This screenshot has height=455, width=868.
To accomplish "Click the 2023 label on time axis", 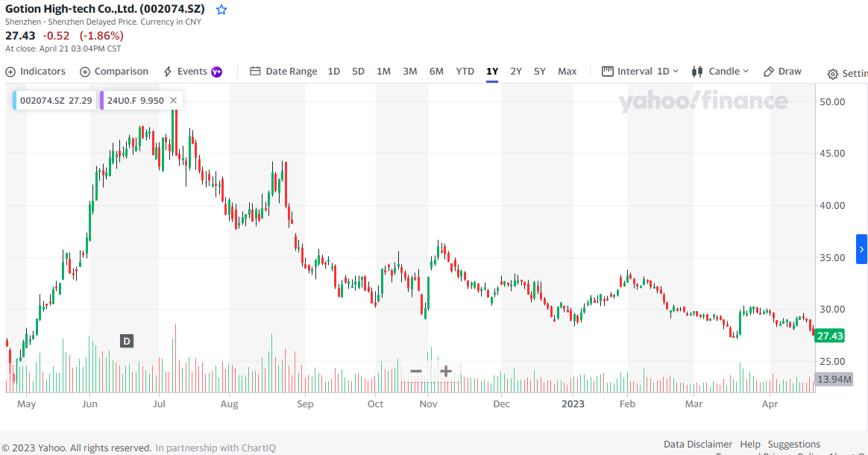I will (x=573, y=404).
